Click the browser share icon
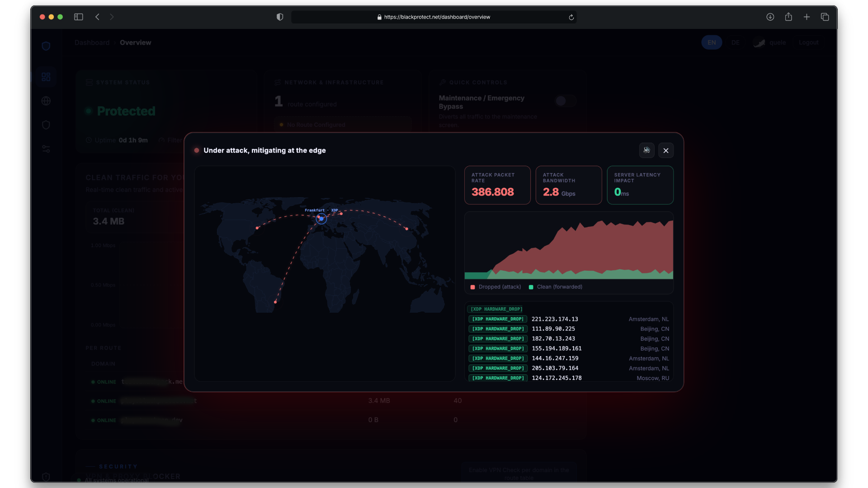 pos(788,17)
